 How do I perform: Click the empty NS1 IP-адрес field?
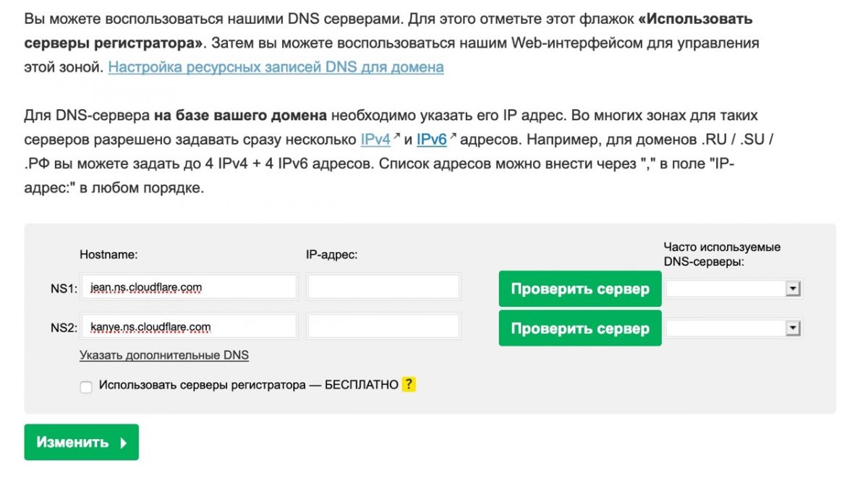coord(383,288)
